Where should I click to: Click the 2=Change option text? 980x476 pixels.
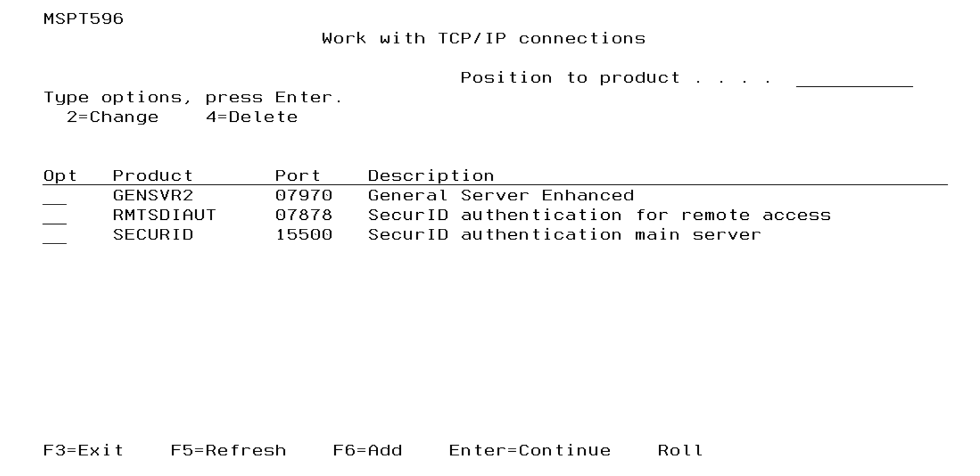[x=111, y=117]
